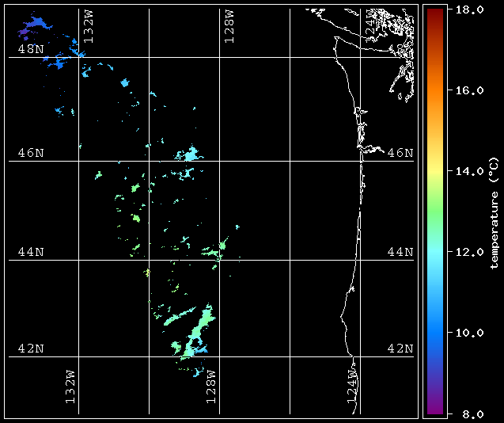Click the 128W longitude label at bottom
The width and height of the screenshot is (504, 423).
(210, 387)
